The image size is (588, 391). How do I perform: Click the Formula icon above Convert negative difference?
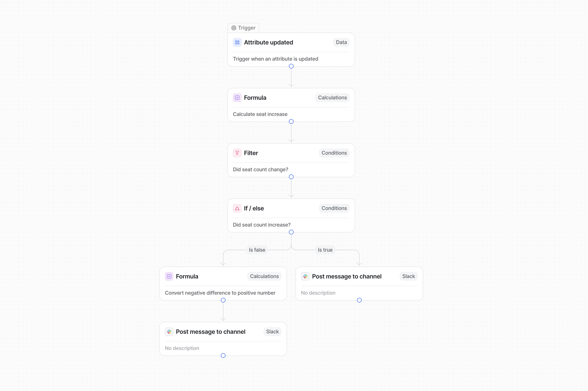[169, 276]
